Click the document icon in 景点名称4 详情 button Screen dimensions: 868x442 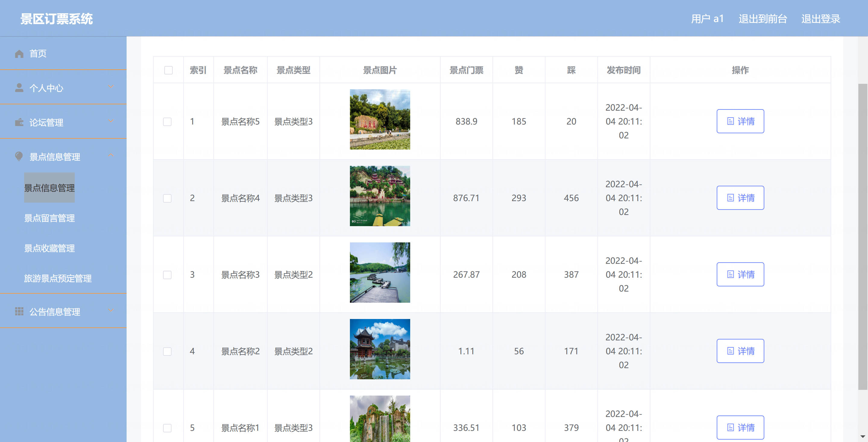point(730,198)
